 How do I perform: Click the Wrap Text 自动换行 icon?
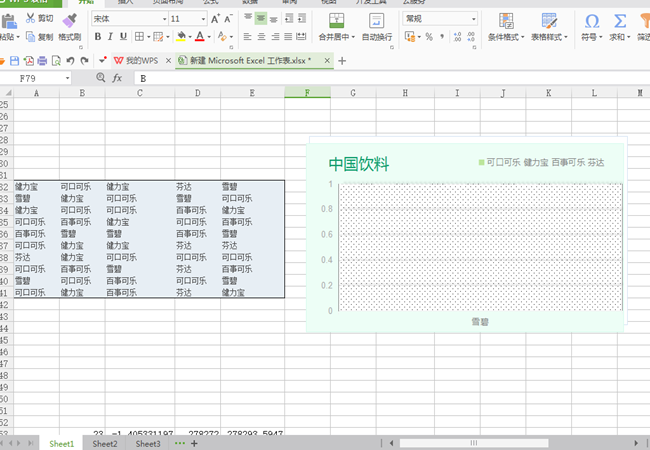376,20
